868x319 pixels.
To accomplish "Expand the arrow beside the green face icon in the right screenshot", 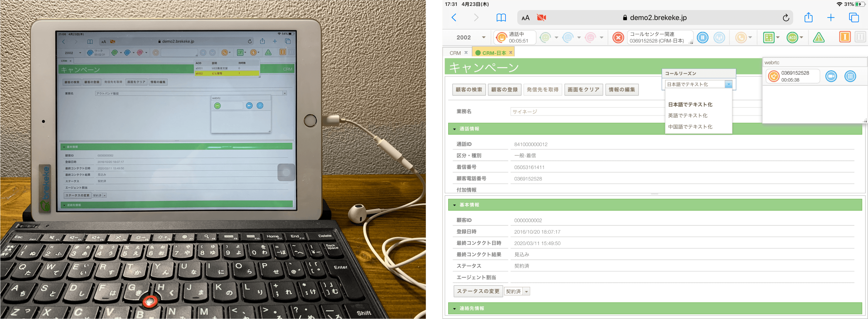I will click(556, 37).
